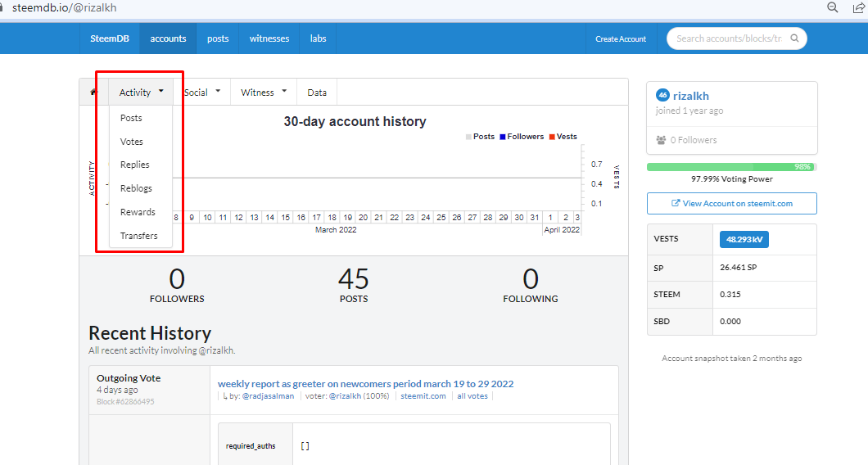Screen dimensions: 868x465
Task: Click the browser share icon
Action: click(x=859, y=7)
